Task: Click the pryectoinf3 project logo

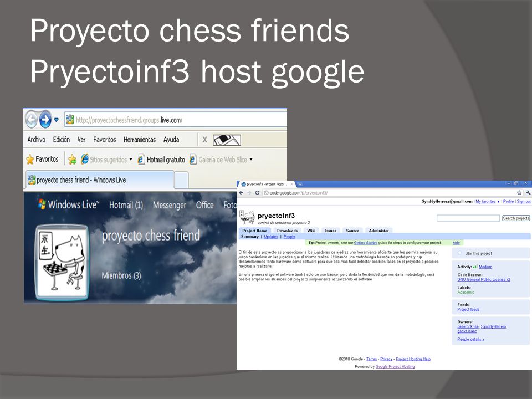Action: pyautogui.click(x=247, y=217)
